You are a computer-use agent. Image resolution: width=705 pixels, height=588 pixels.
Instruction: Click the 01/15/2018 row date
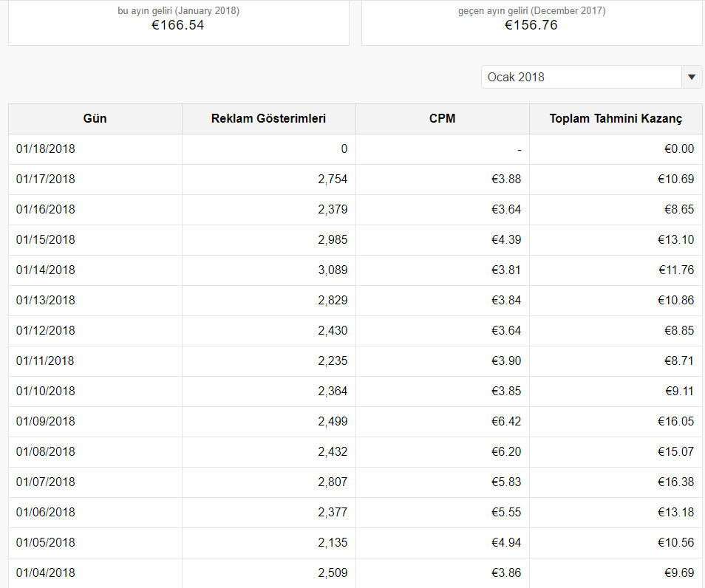point(46,240)
